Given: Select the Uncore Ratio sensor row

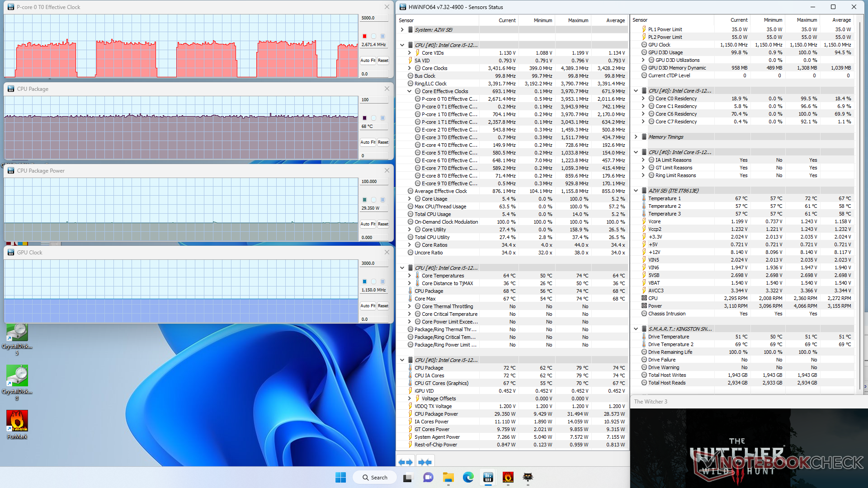Looking at the screenshot, I should pos(512,253).
